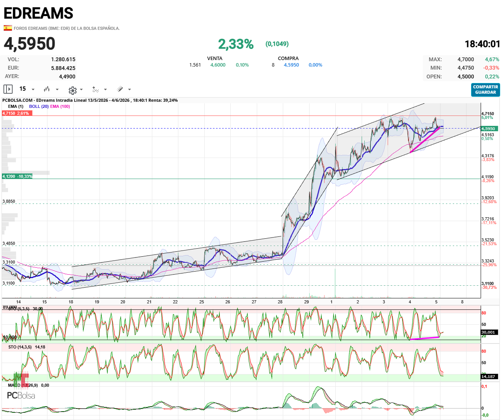The image size is (504, 420).
Task: Click the EDREAMS page title
Action: pos(38,13)
